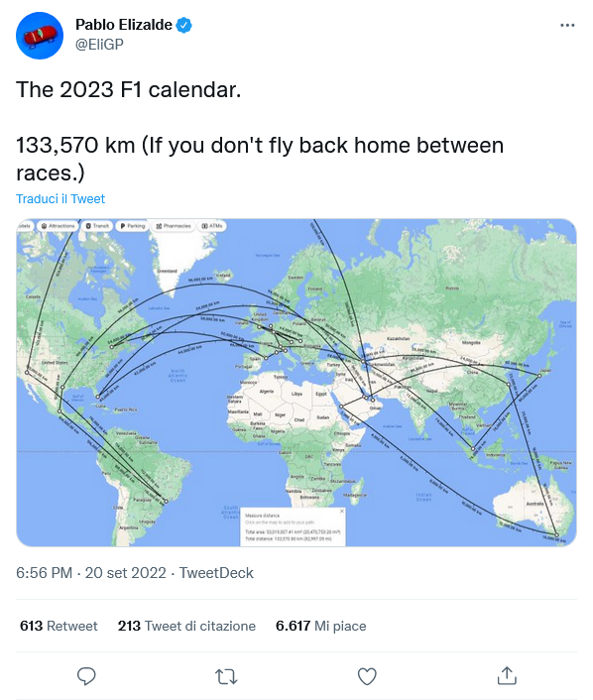Click the retweet arrows icon
Viewport: 593px width, 700px height.
226,676
